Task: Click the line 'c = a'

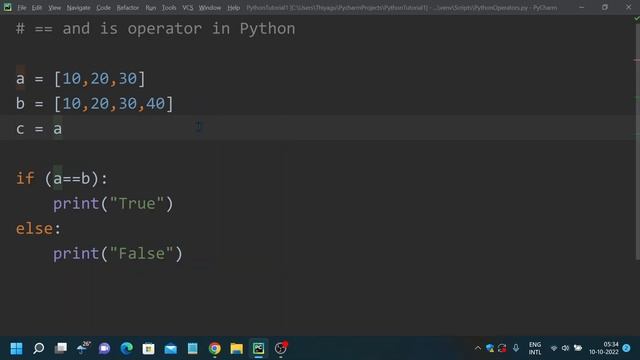Action: pos(39,129)
